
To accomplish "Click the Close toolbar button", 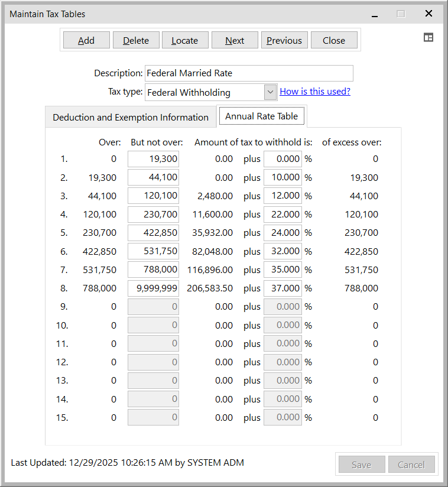I will [x=334, y=40].
